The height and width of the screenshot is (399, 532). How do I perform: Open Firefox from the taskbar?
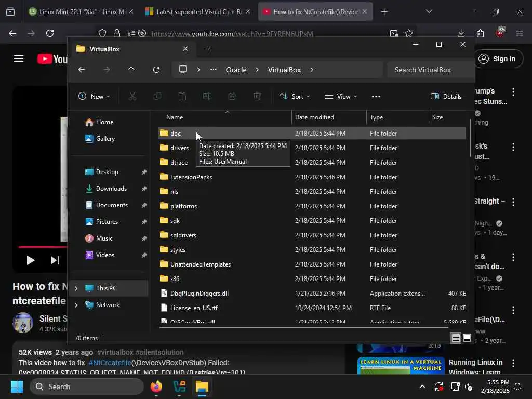point(156,387)
